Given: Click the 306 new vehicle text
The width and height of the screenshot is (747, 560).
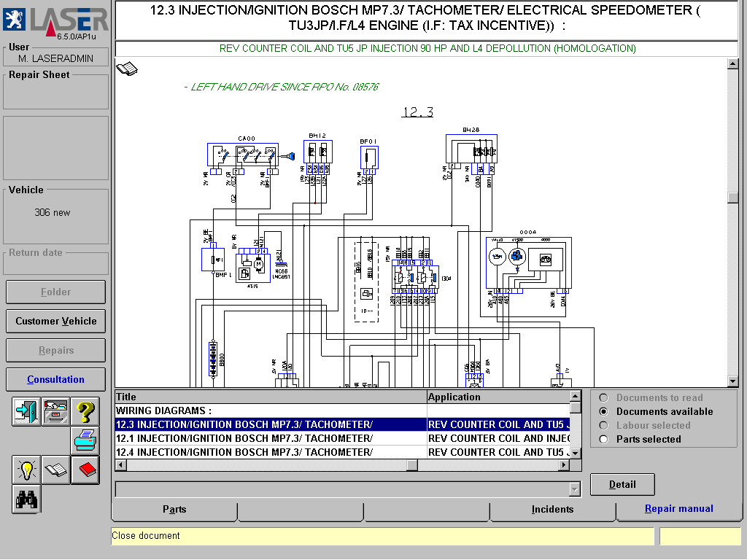Looking at the screenshot, I should 53,213.
